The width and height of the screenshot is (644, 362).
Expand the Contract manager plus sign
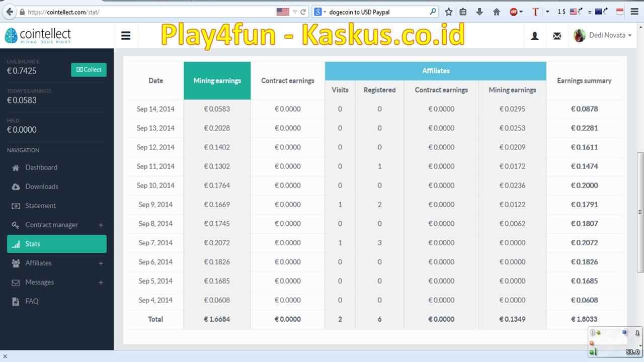tap(101, 225)
